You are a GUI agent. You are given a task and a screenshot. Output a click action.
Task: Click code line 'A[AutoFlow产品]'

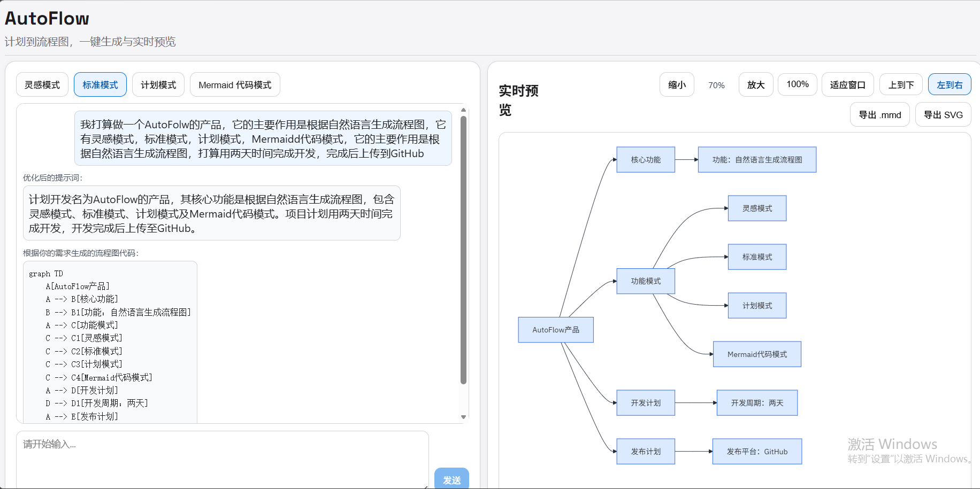(78, 286)
